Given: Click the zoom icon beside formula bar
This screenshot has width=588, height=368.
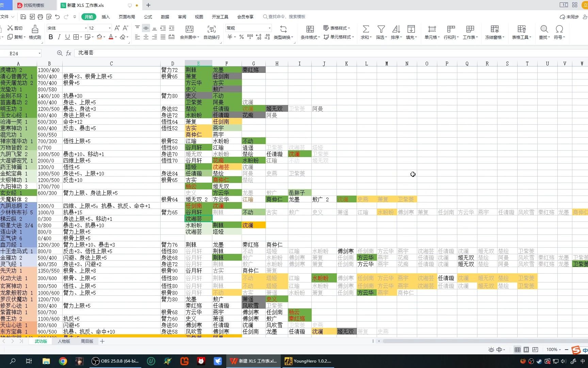Looking at the screenshot, I should pyautogui.click(x=60, y=53).
